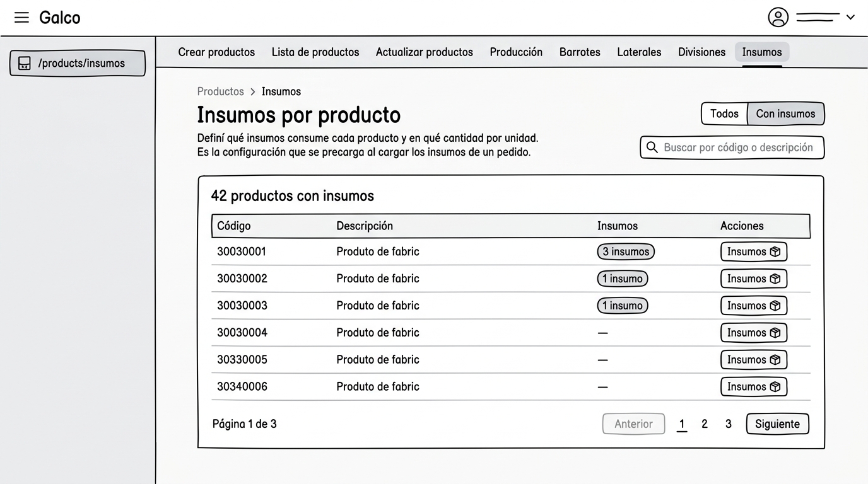
Task: Open the Barrotes tab
Action: click(x=580, y=52)
